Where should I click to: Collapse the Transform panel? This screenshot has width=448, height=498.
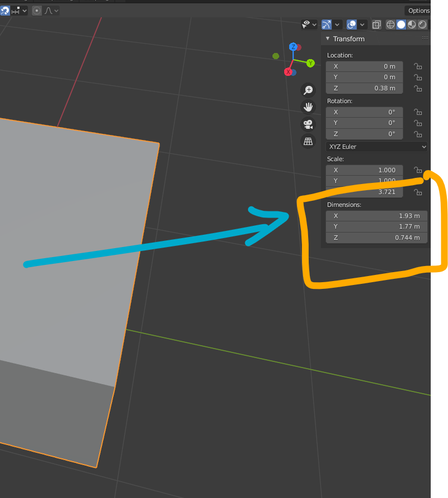(x=328, y=38)
